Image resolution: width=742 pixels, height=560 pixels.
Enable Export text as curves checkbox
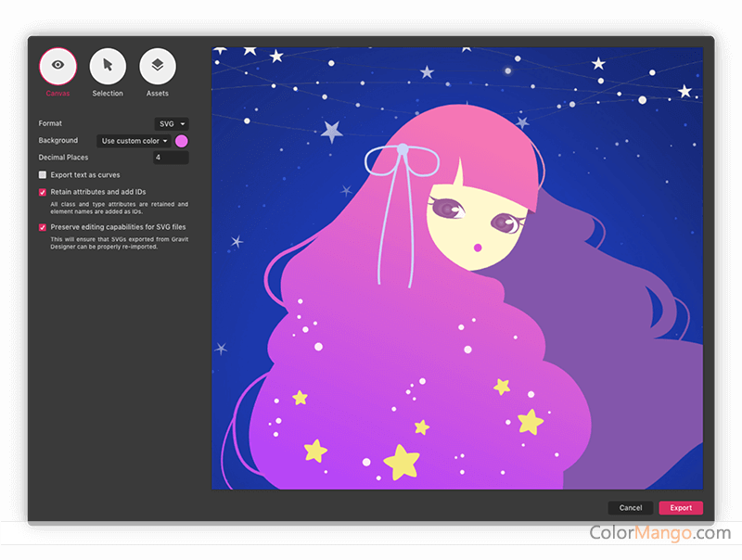click(43, 174)
